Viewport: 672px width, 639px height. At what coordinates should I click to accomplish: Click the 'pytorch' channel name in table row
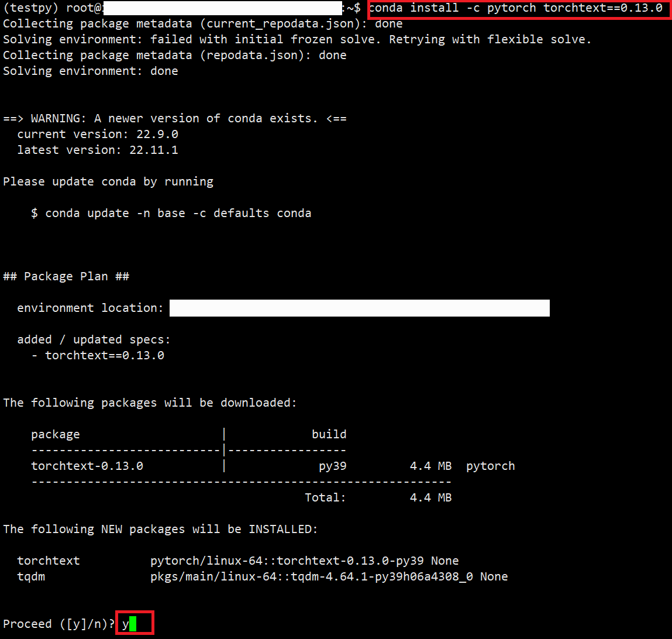(x=491, y=466)
